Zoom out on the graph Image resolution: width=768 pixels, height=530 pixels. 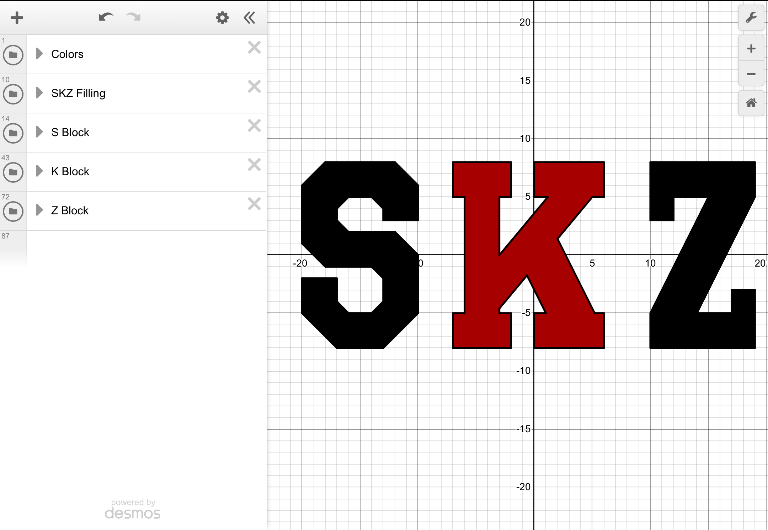pyautogui.click(x=751, y=74)
